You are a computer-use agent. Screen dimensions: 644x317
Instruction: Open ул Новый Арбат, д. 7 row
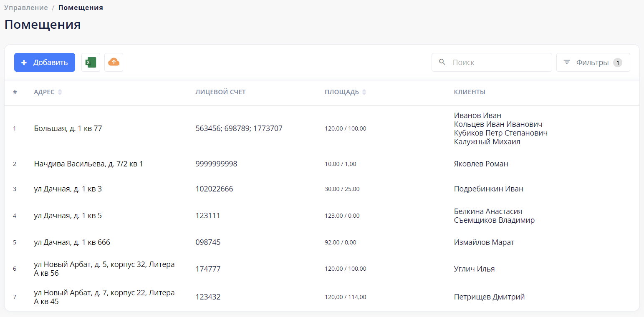[x=322, y=297]
